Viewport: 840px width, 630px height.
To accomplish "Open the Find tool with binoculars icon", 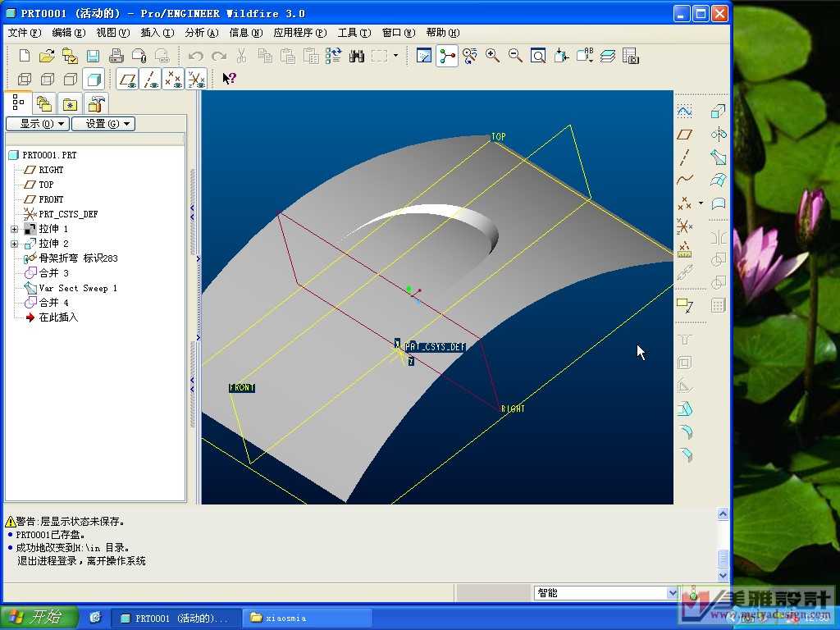I will pyautogui.click(x=356, y=56).
